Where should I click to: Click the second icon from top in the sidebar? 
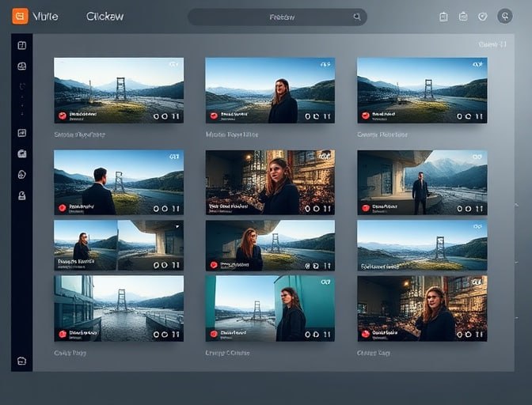(x=21, y=66)
